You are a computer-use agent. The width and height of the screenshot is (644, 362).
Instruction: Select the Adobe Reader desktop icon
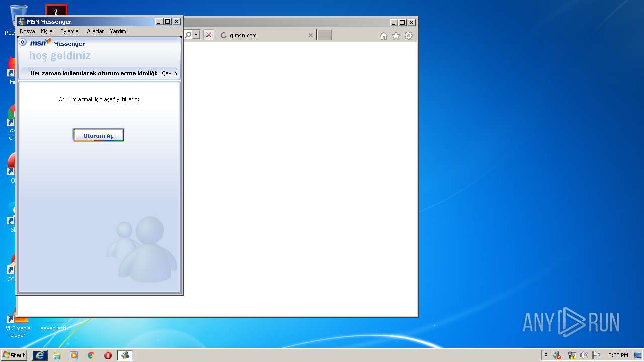[56, 10]
